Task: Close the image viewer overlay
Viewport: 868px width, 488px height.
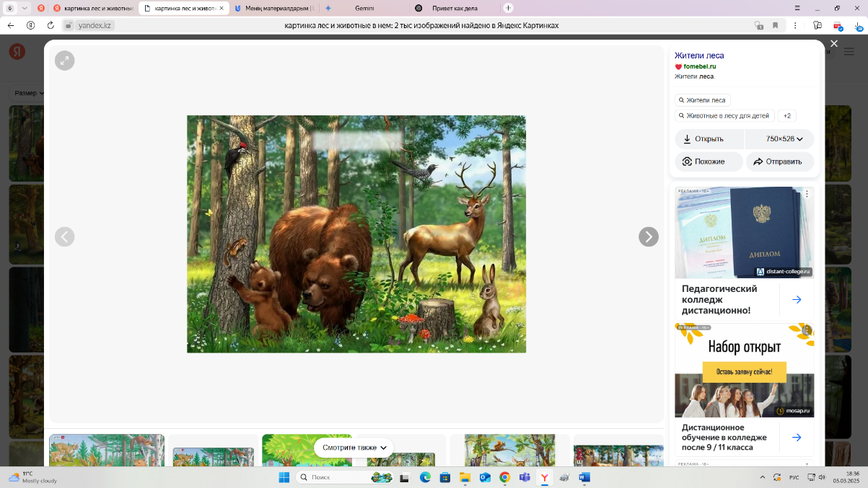Action: click(x=834, y=44)
